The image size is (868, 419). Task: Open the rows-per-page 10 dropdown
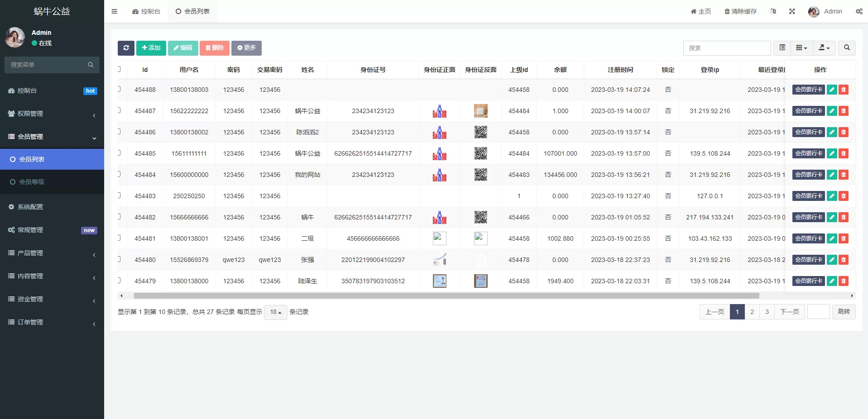pos(275,312)
